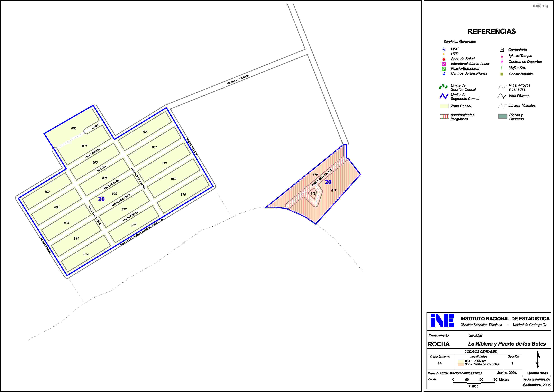Click the Mojón Km. legend symbol
Image resolution: width=554 pixels, height=392 pixels.
pyautogui.click(x=502, y=68)
